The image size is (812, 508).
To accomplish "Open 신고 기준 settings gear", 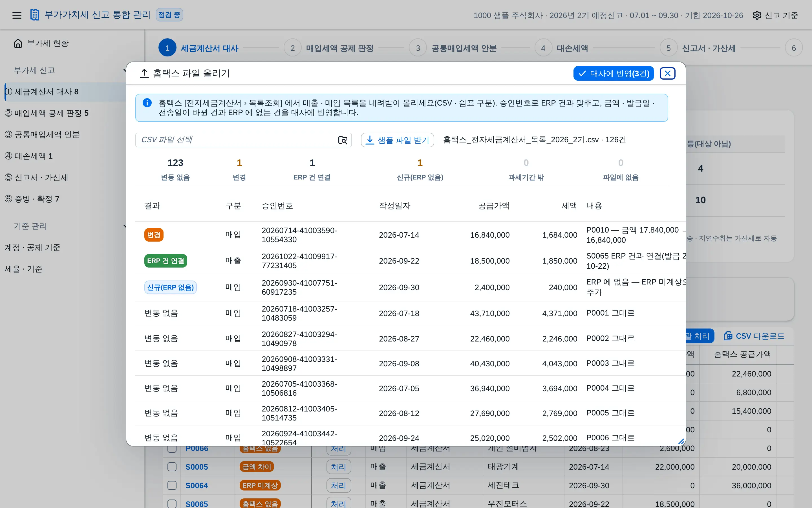I will click(x=757, y=15).
